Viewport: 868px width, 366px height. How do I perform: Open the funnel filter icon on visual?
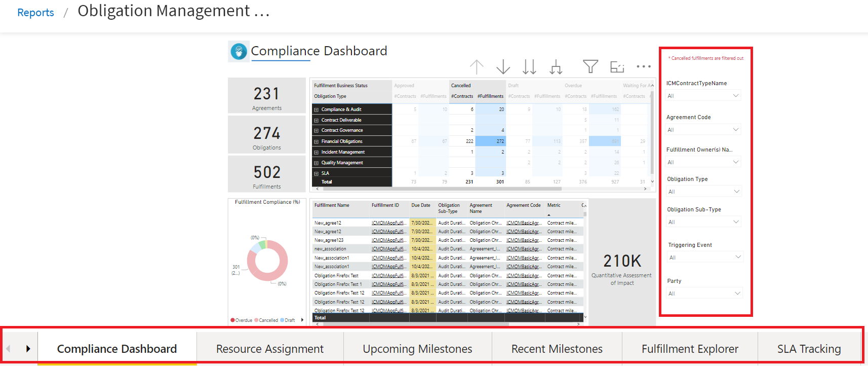590,66
